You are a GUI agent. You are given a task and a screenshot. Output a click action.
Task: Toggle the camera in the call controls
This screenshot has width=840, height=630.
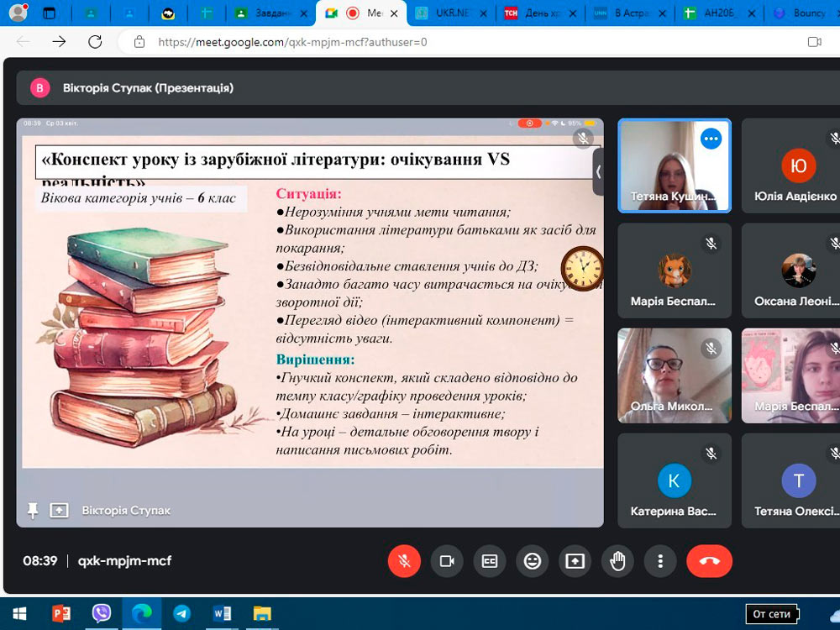447,561
